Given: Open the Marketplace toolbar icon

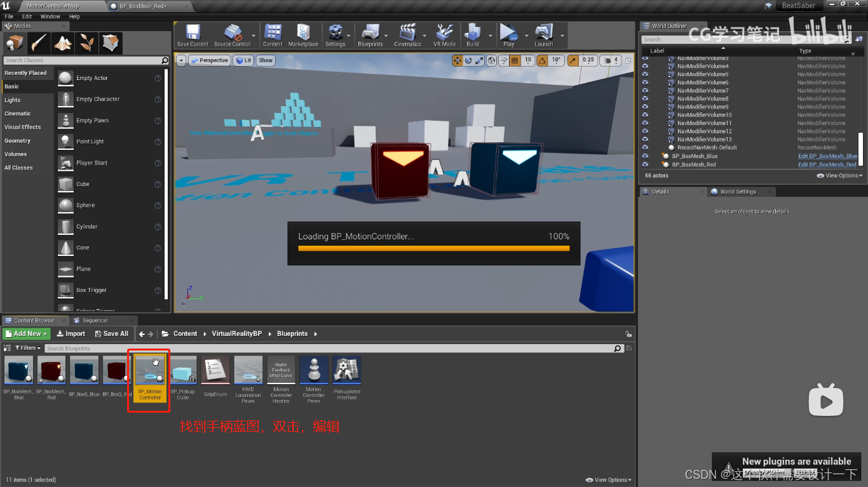Looking at the screenshot, I should coord(303,35).
